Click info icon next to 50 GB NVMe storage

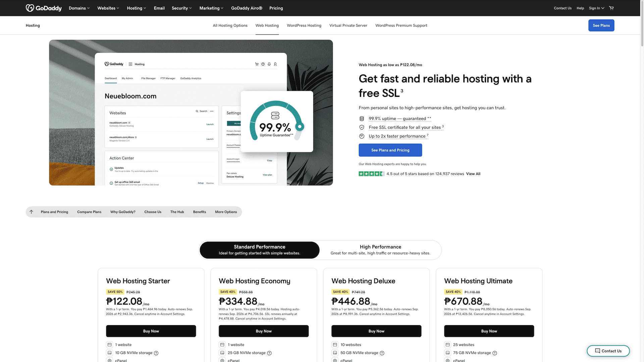(x=382, y=353)
